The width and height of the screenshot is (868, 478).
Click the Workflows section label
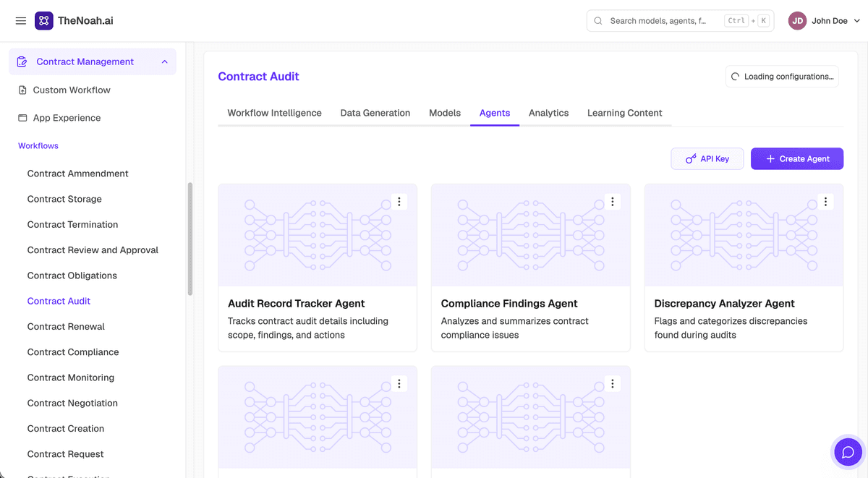tap(38, 146)
